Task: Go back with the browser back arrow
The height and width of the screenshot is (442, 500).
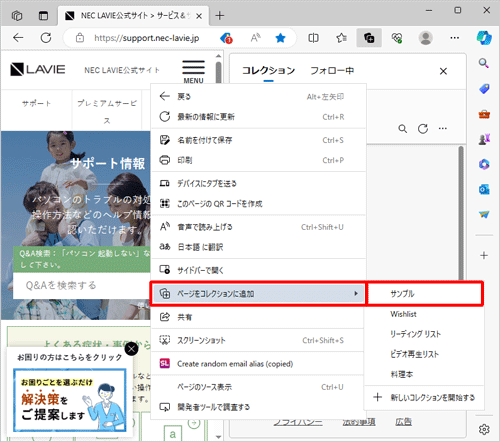Action: pyautogui.click(x=18, y=38)
